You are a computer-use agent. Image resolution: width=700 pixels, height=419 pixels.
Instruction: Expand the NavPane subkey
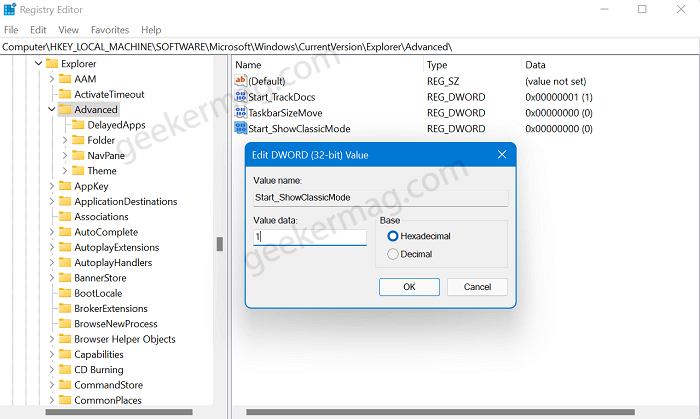pyautogui.click(x=64, y=155)
